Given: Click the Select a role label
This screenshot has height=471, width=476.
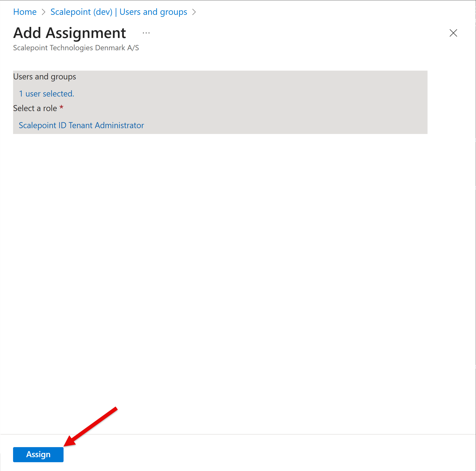Looking at the screenshot, I should click(35, 108).
